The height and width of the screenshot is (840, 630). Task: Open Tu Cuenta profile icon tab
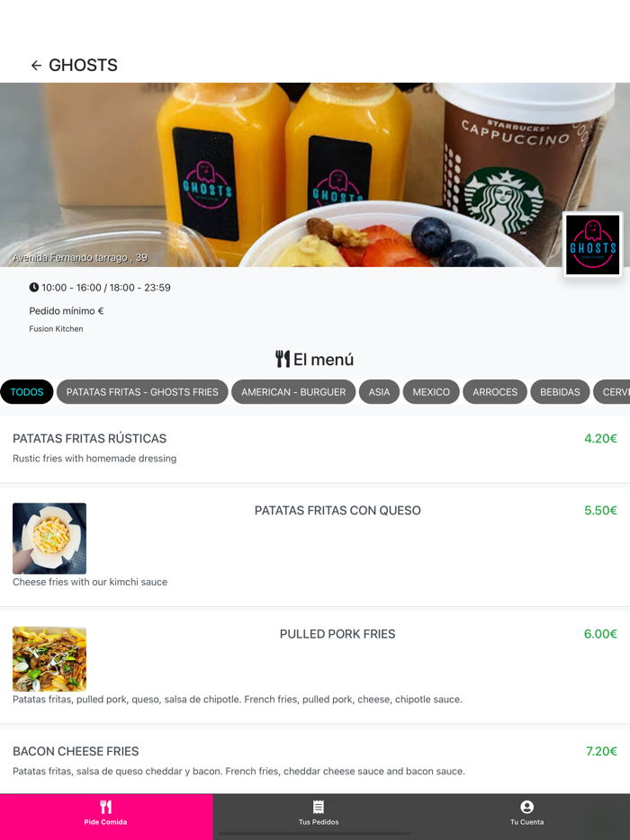526,814
